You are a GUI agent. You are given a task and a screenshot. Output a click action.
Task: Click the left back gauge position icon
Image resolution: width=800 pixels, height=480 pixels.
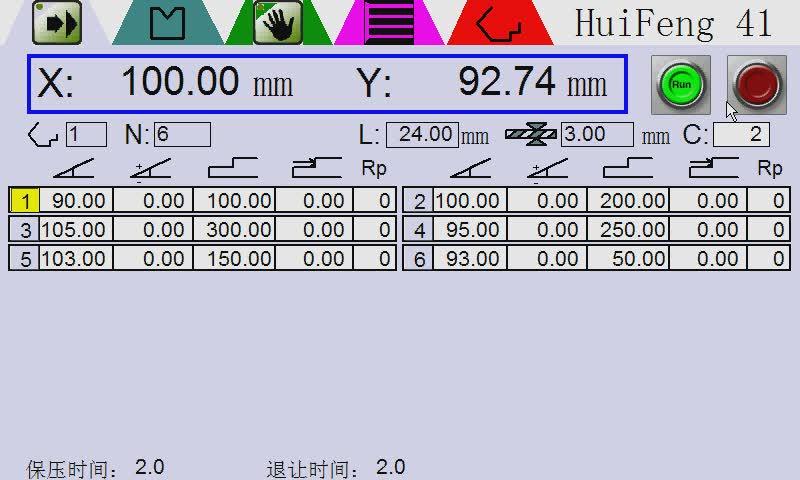point(233,168)
